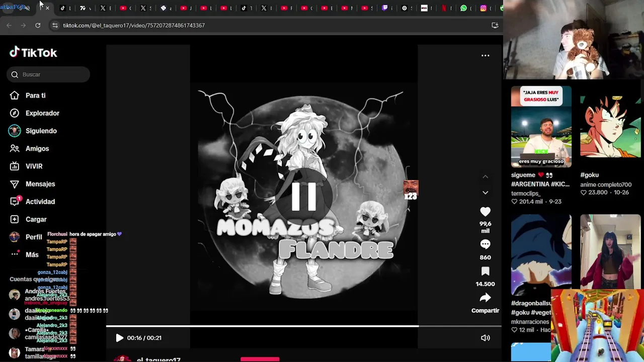Image resolution: width=644 pixels, height=362 pixels.
Task: Open the 'eres muy gracioso' video thumbnail
Action: point(541,127)
